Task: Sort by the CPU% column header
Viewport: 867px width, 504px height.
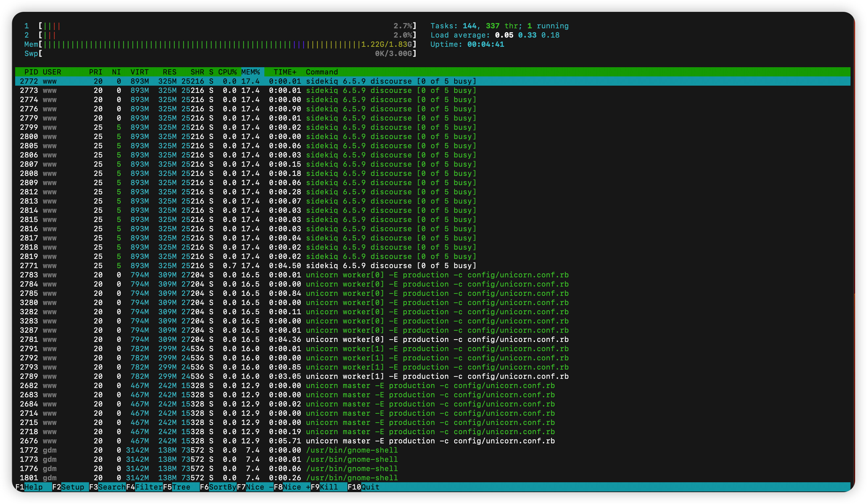Action: coord(227,72)
